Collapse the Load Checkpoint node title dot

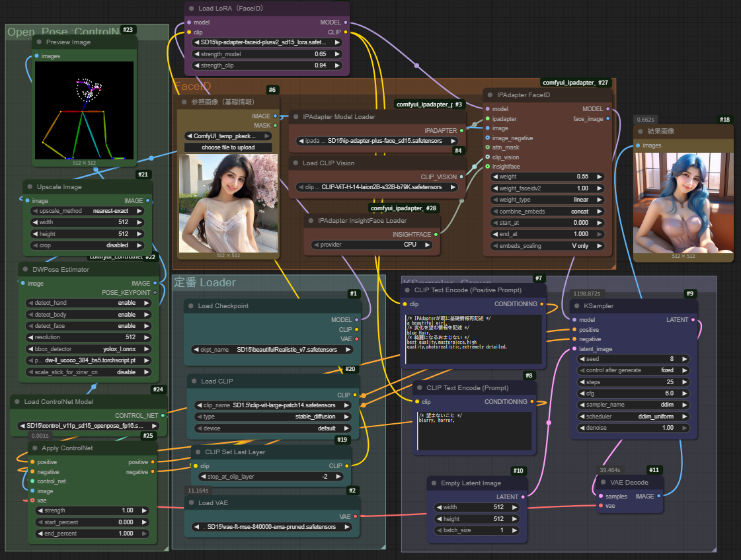[x=190, y=306]
